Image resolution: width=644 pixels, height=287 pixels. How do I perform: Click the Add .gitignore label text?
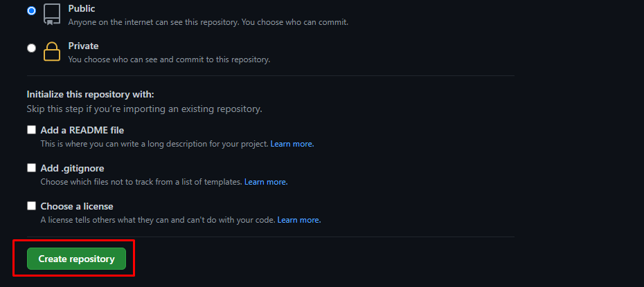[x=72, y=168]
